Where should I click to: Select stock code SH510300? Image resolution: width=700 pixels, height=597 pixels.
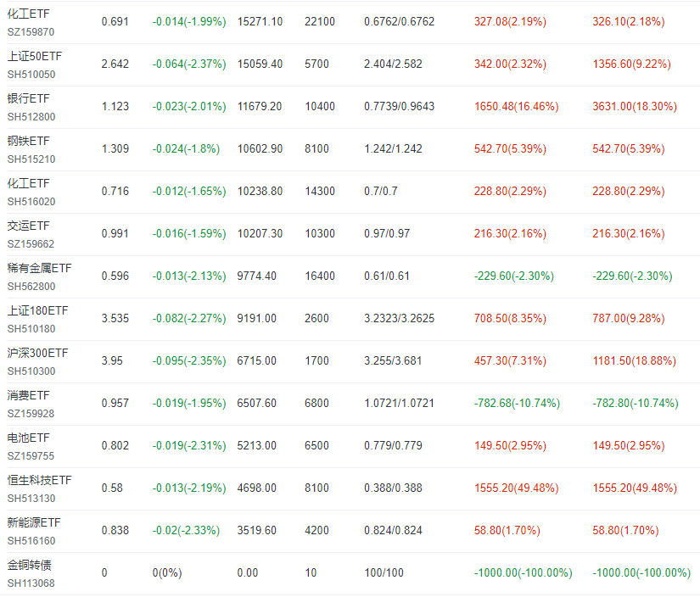coord(31,371)
